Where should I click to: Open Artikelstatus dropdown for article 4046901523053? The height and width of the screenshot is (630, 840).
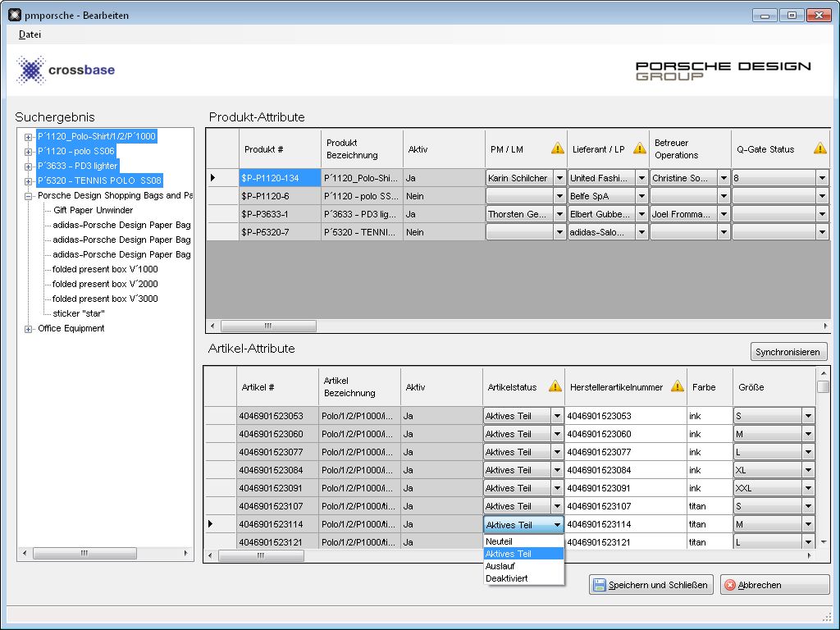[x=557, y=416]
